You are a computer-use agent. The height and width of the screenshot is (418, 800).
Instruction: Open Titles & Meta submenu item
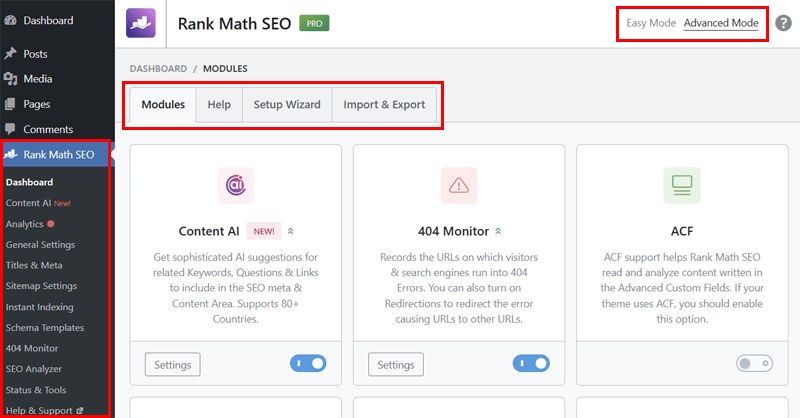(x=34, y=265)
